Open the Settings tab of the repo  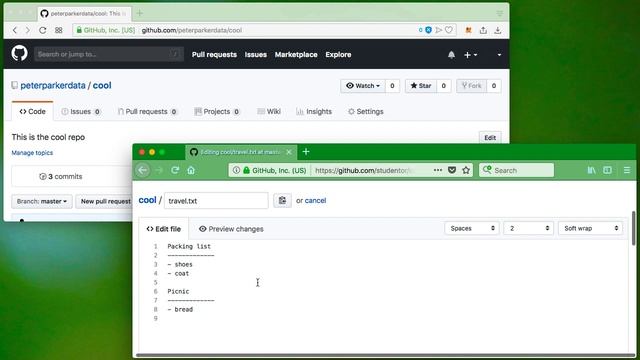coord(366,111)
